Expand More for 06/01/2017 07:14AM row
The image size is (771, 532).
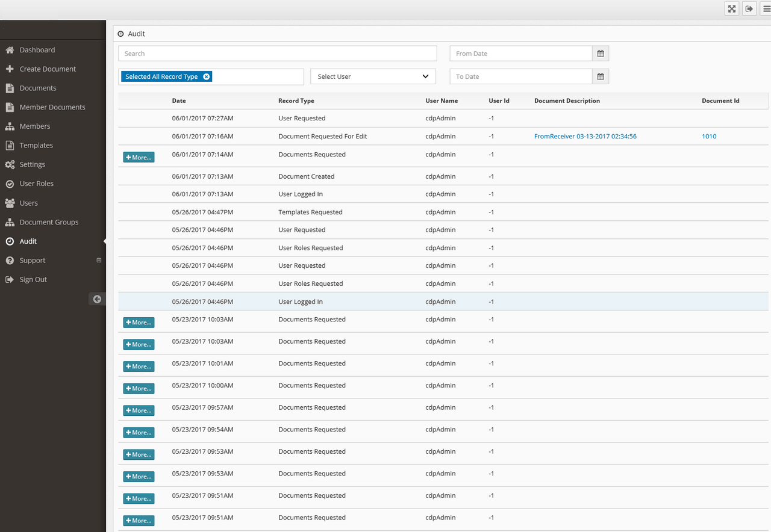coord(139,157)
